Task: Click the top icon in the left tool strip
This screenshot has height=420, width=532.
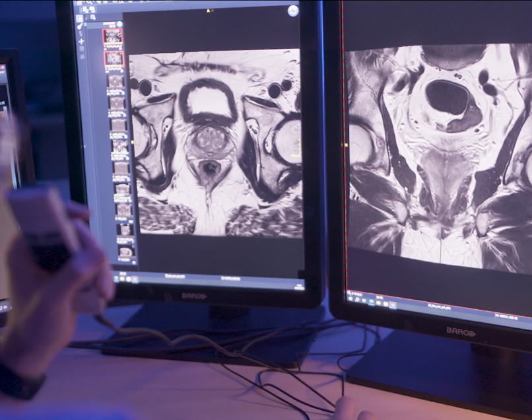Action: [80, 18]
